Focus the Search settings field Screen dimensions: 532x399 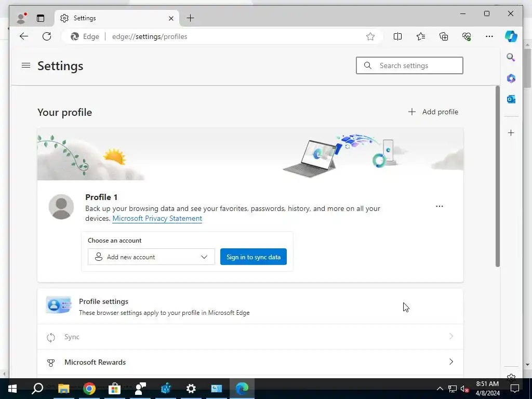point(409,65)
